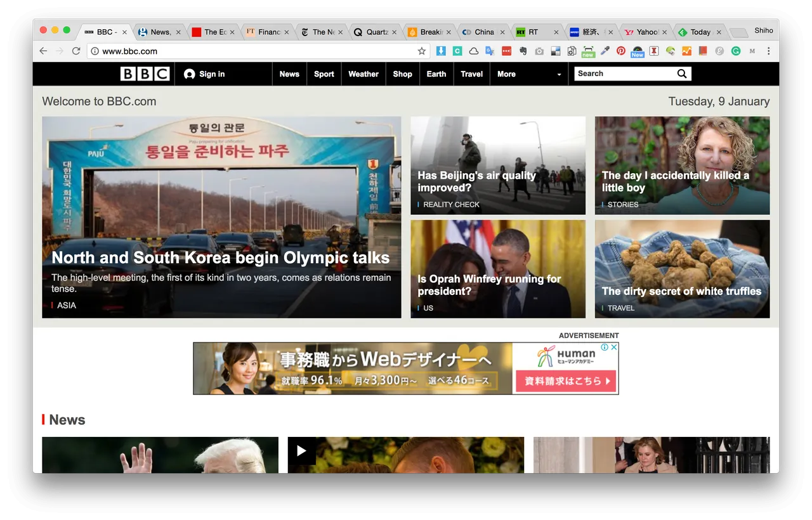Open the red password dots extension
Screen dimensions: 812x520
pyautogui.click(x=506, y=51)
